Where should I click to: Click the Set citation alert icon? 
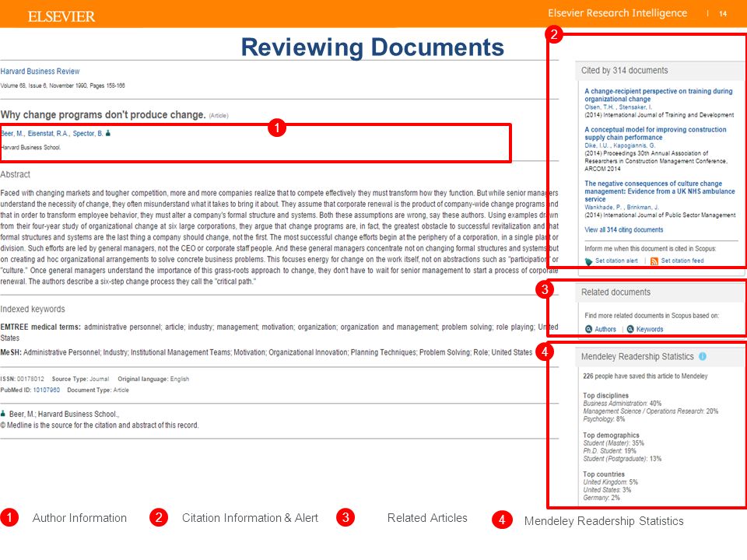coord(589,261)
